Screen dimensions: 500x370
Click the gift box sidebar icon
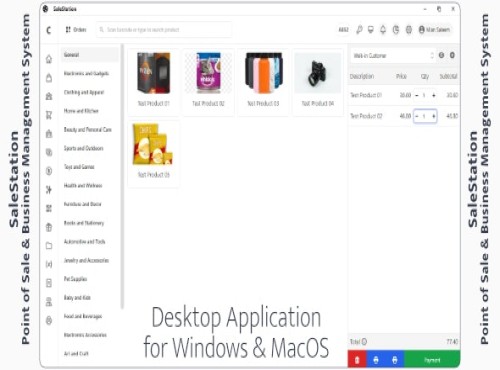[x=49, y=227]
